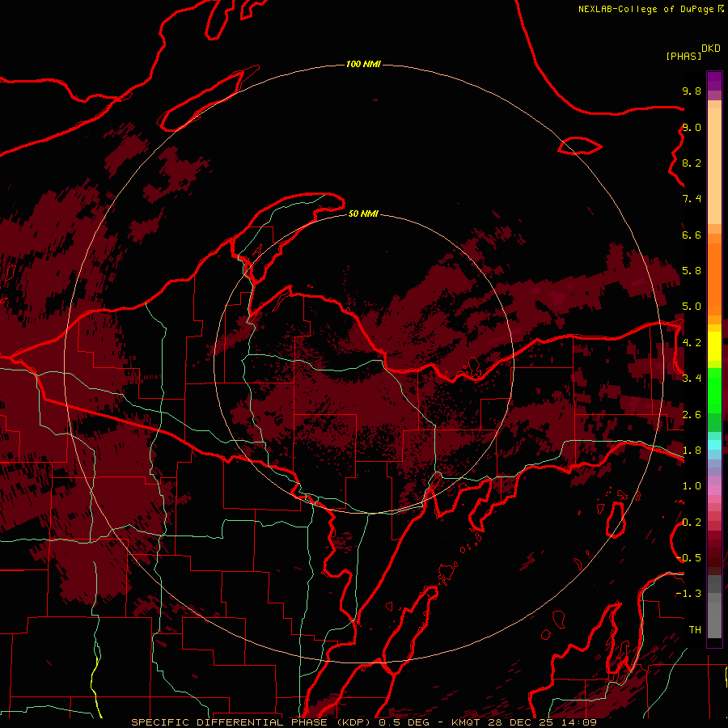
Task: Click the DKD units label above legend
Action: click(x=710, y=49)
